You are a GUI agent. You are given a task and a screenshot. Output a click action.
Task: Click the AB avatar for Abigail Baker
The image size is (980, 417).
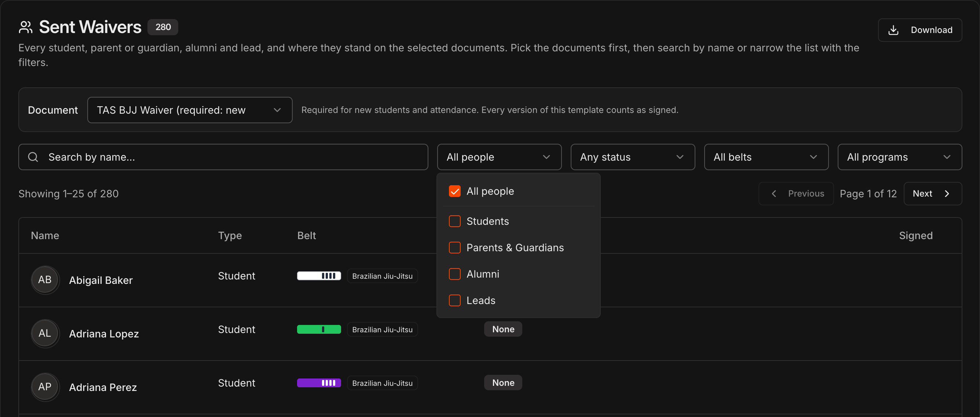point(45,279)
